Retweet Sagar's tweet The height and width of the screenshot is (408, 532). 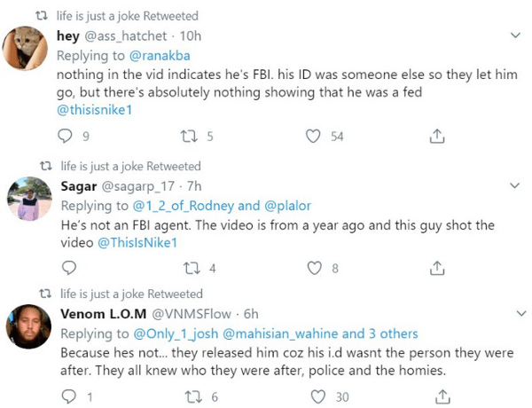pos(192,268)
